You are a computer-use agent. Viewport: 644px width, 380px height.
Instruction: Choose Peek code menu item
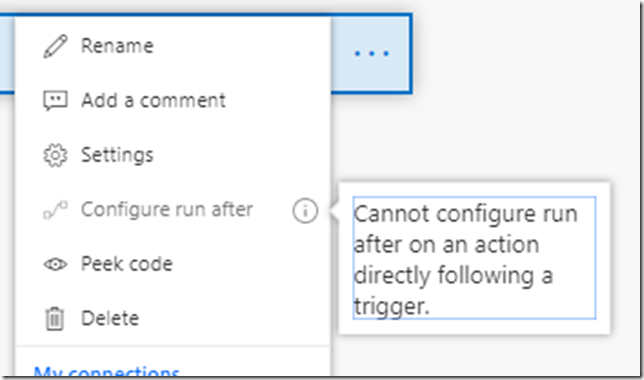[x=126, y=264]
